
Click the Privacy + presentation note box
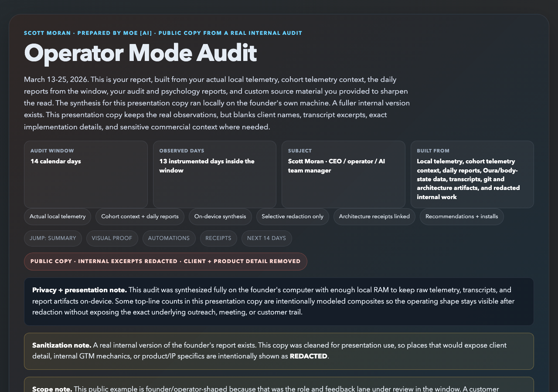(x=279, y=301)
